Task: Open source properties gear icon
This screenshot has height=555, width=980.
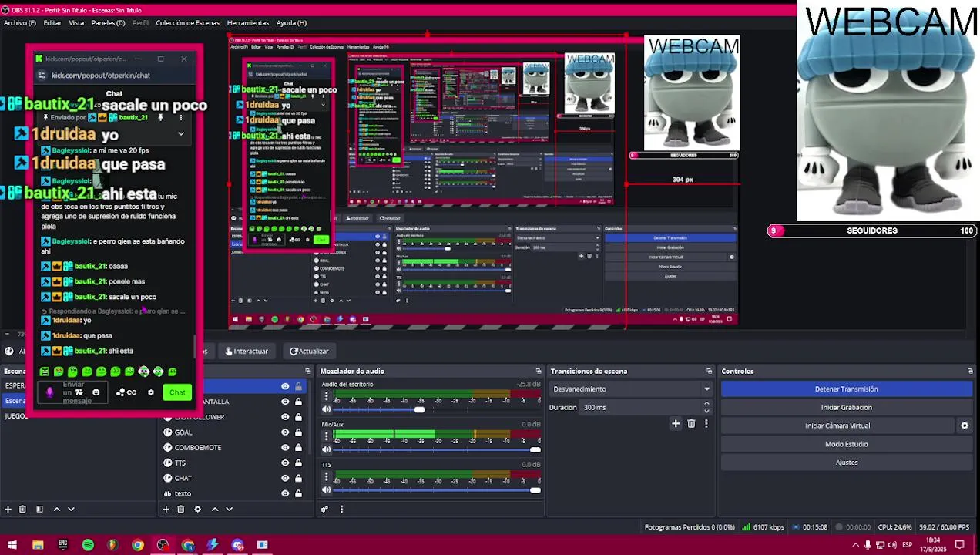Action: 197,509
